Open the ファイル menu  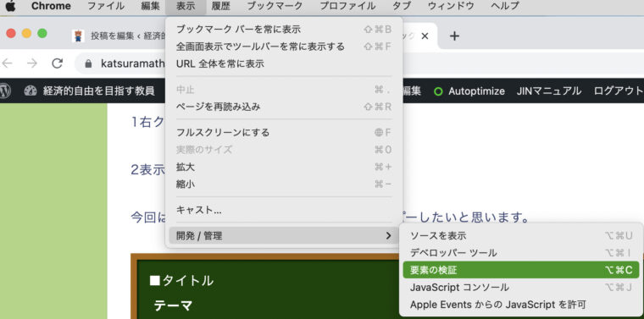(106, 6)
